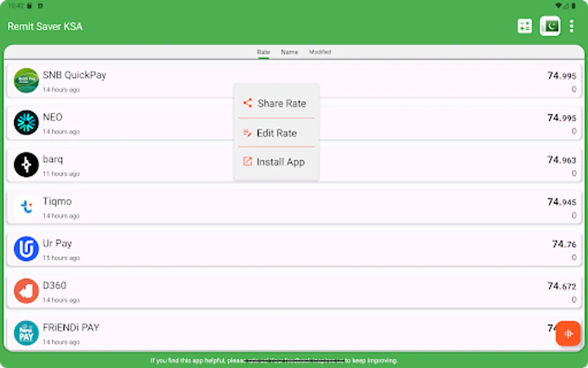Open the currency calculator icon
The image size is (588, 368).
525,26
